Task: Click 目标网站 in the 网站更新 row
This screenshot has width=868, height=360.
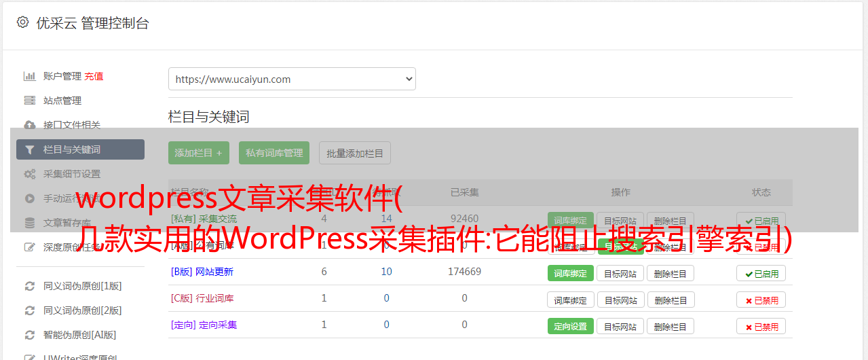Action: point(620,273)
